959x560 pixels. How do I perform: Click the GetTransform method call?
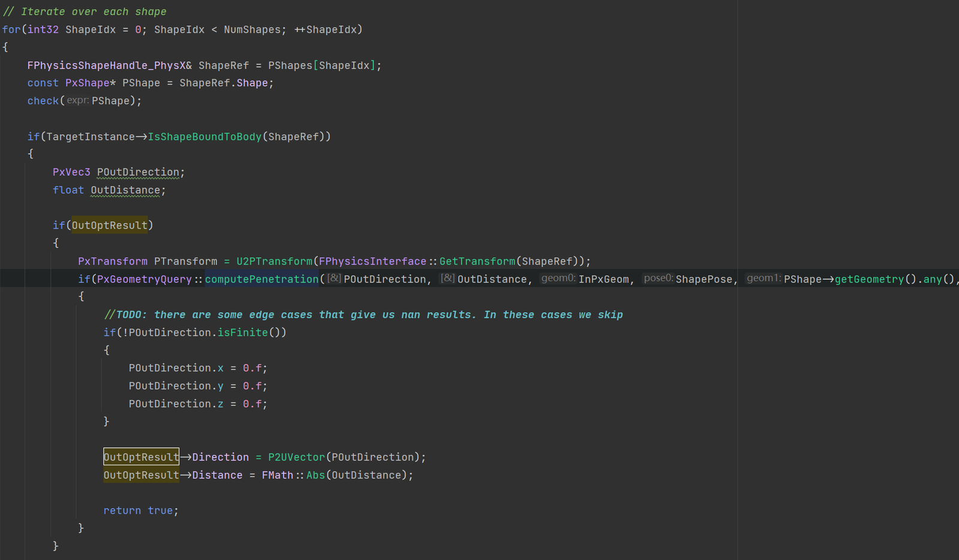[x=477, y=261]
